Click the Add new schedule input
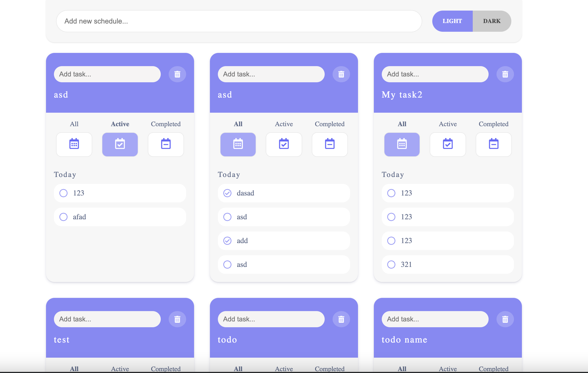Image resolution: width=588 pixels, height=373 pixels. (239, 21)
